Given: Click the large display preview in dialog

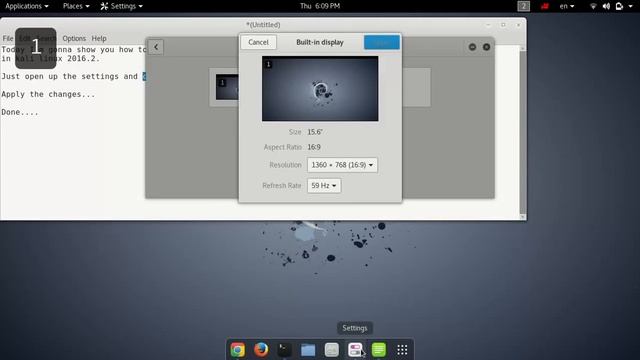Looking at the screenshot, I should click(x=320, y=89).
